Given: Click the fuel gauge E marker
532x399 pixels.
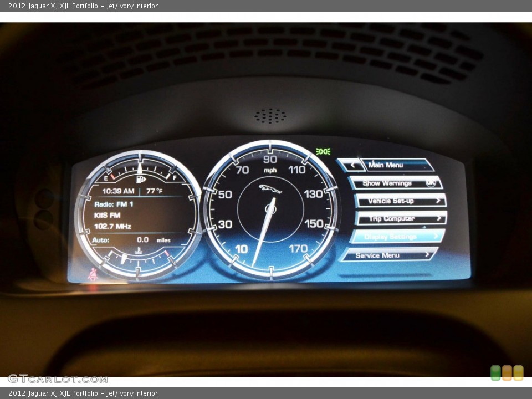Looking at the screenshot, I should pos(106,178).
